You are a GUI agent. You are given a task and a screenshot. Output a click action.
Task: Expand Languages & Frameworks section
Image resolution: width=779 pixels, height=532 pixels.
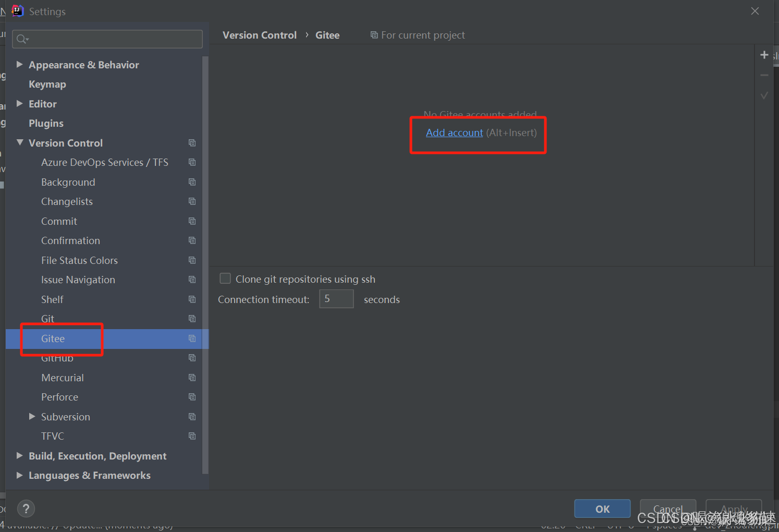(20, 475)
